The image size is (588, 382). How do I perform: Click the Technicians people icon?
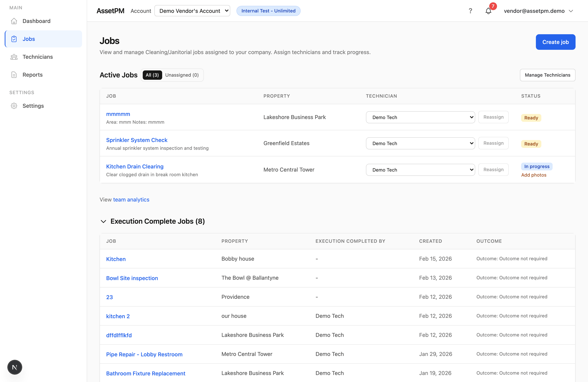14,57
